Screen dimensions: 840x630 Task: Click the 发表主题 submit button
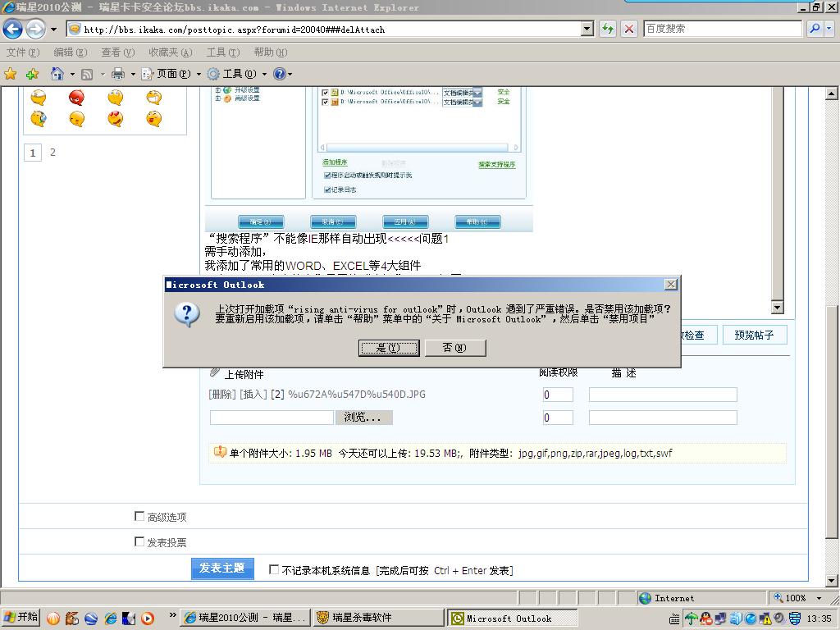222,568
